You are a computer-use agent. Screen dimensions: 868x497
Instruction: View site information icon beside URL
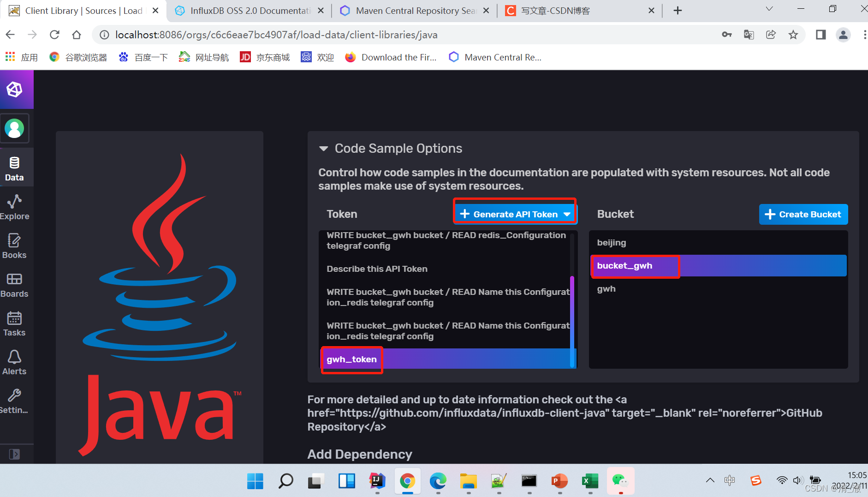click(105, 35)
